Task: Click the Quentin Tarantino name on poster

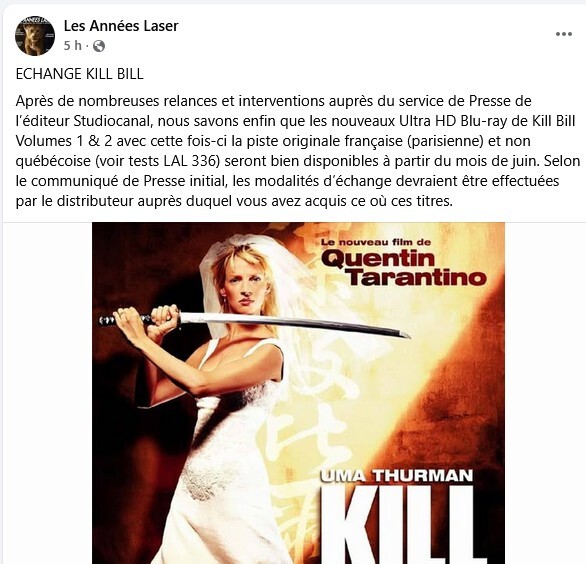Action: coord(404,268)
